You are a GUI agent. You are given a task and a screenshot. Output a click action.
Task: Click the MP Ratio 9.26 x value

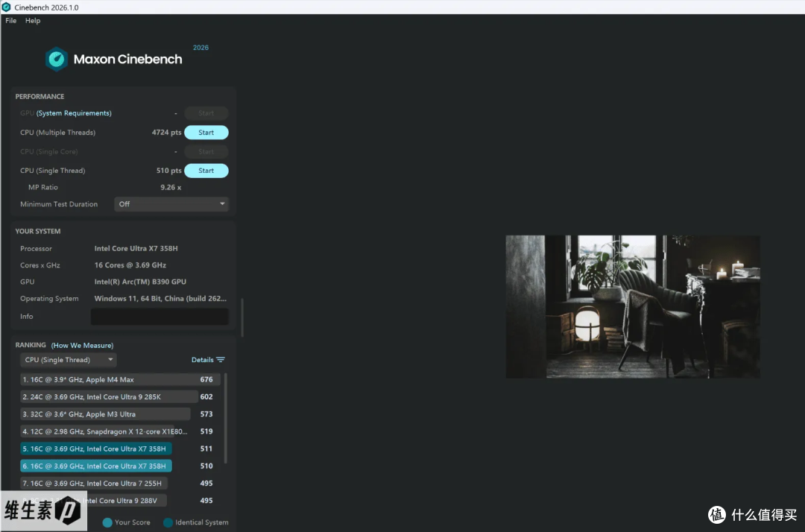point(171,187)
